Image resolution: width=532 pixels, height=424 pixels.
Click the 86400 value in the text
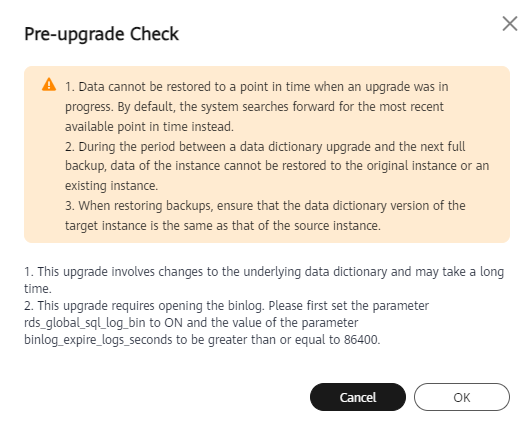pyautogui.click(x=360, y=340)
